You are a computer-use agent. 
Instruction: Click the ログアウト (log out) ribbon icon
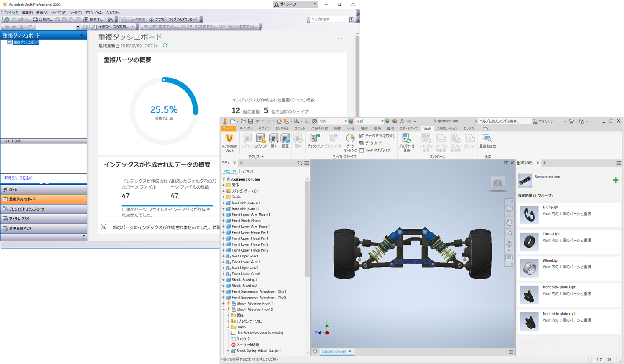[261, 141]
